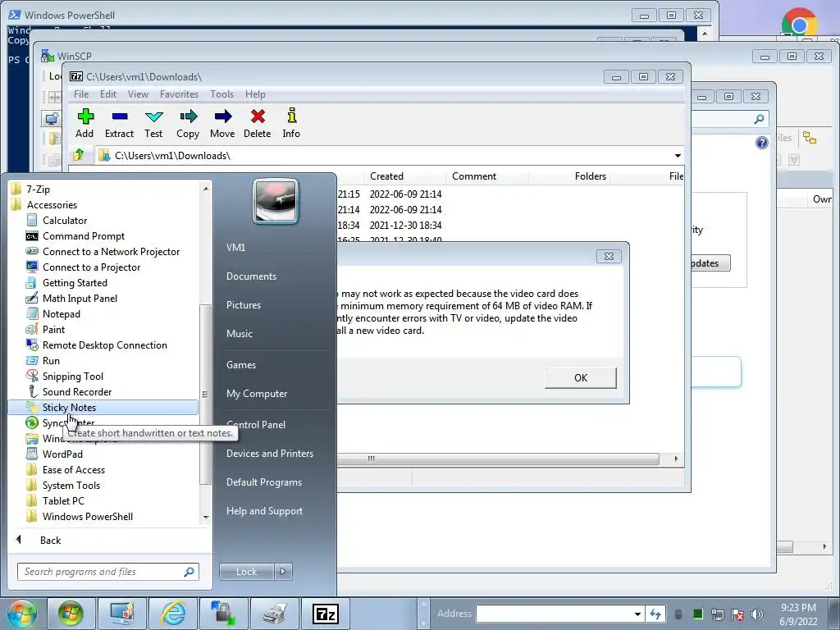Click the 7-Zip taskbar button
The image size is (840, 630).
click(x=326, y=614)
